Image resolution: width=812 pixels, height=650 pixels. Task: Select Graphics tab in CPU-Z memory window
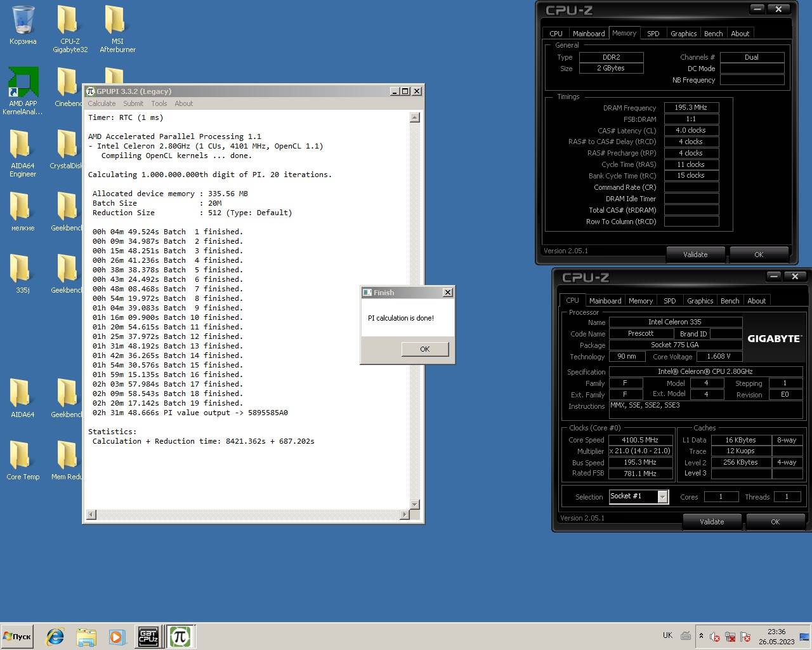[x=684, y=34]
